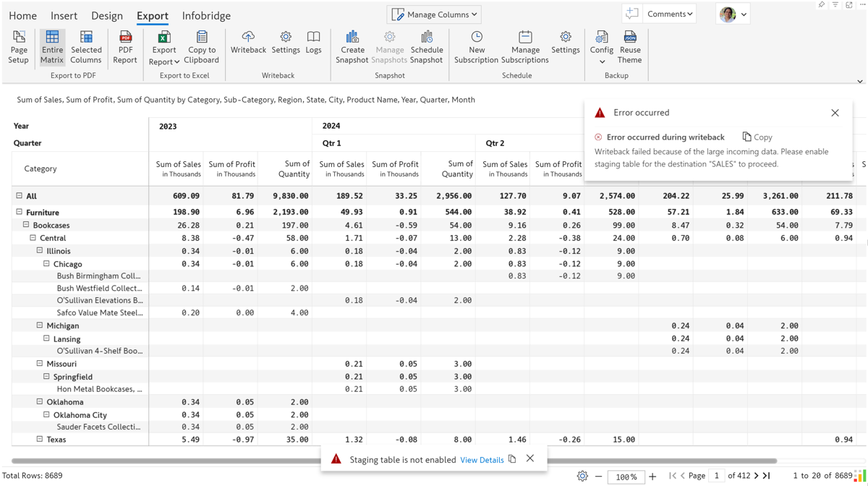Click the Copy to Clipboard icon
This screenshot has width=868, height=486.
202,48
